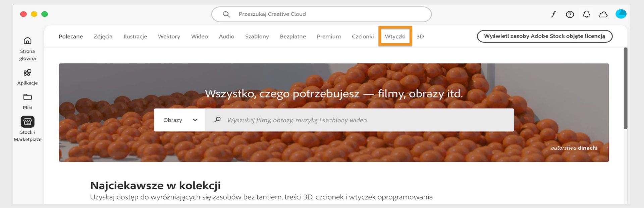The width and height of the screenshot is (644, 208).
Task: Open the Wtyczki tab
Action: (x=395, y=37)
